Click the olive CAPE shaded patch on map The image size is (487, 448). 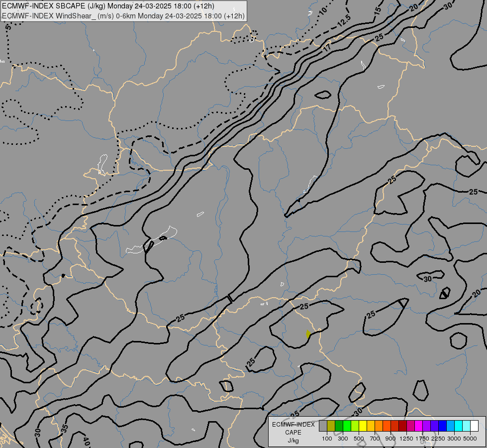point(308,334)
